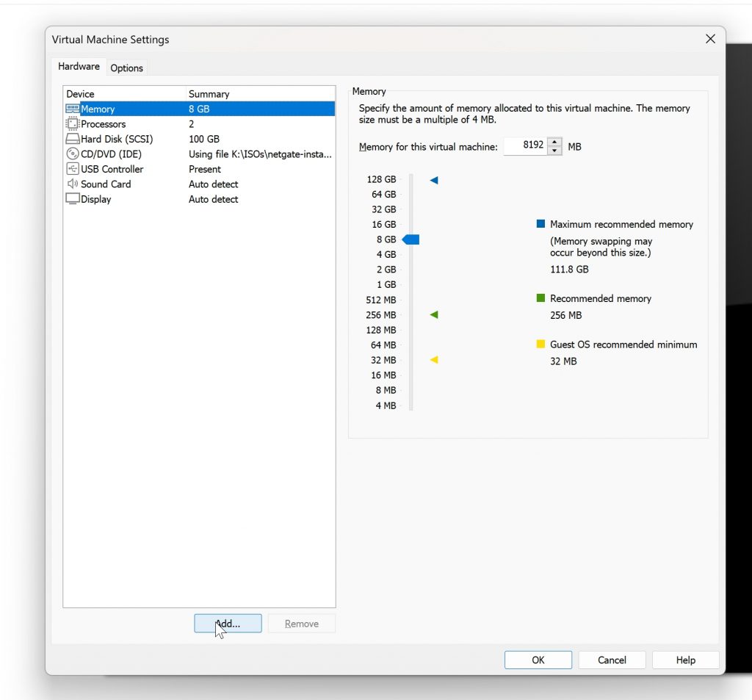Increase memory with the up spinner arrow

pos(554,142)
